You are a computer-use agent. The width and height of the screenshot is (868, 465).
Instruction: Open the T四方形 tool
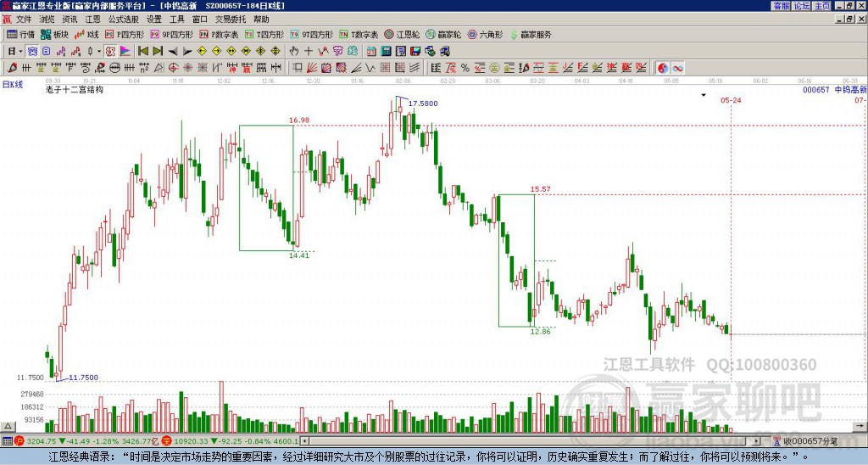tap(264, 34)
